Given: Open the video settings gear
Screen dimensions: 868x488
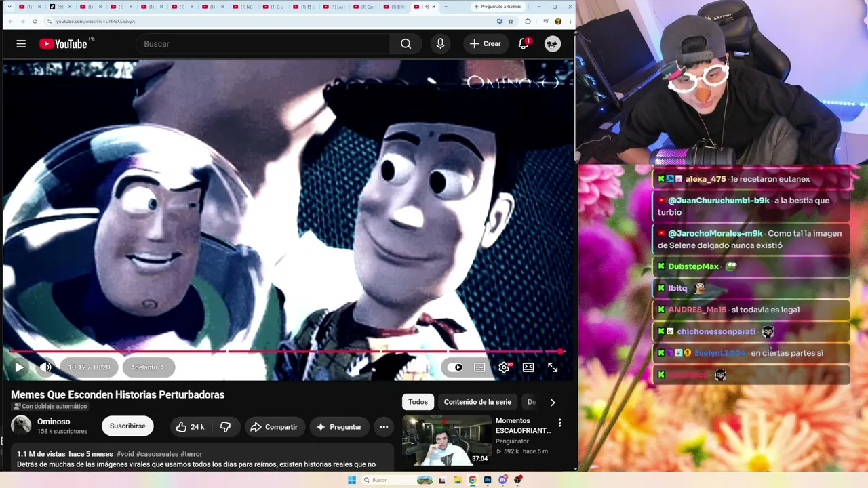Looking at the screenshot, I should pyautogui.click(x=504, y=367).
